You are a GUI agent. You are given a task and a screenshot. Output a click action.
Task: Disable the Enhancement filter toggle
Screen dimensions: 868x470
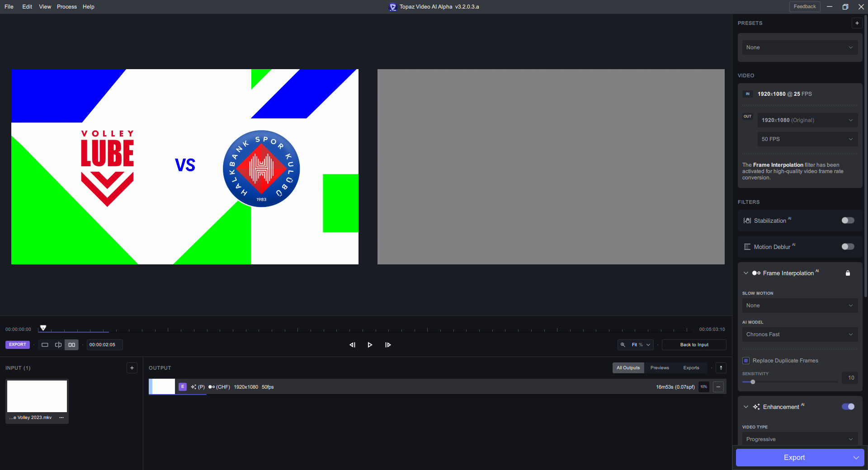pyautogui.click(x=848, y=407)
